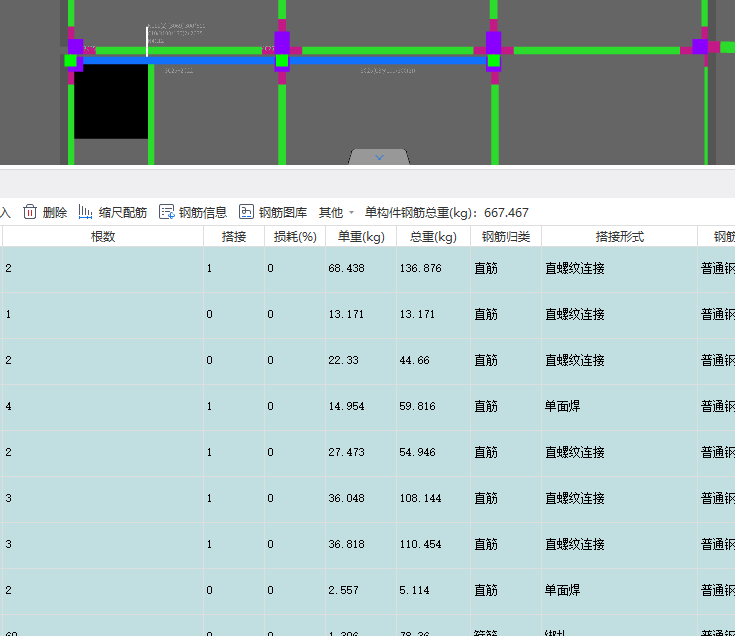The height and width of the screenshot is (638, 735).
Task: Select the total weight cell 108.144
Action: (x=433, y=498)
